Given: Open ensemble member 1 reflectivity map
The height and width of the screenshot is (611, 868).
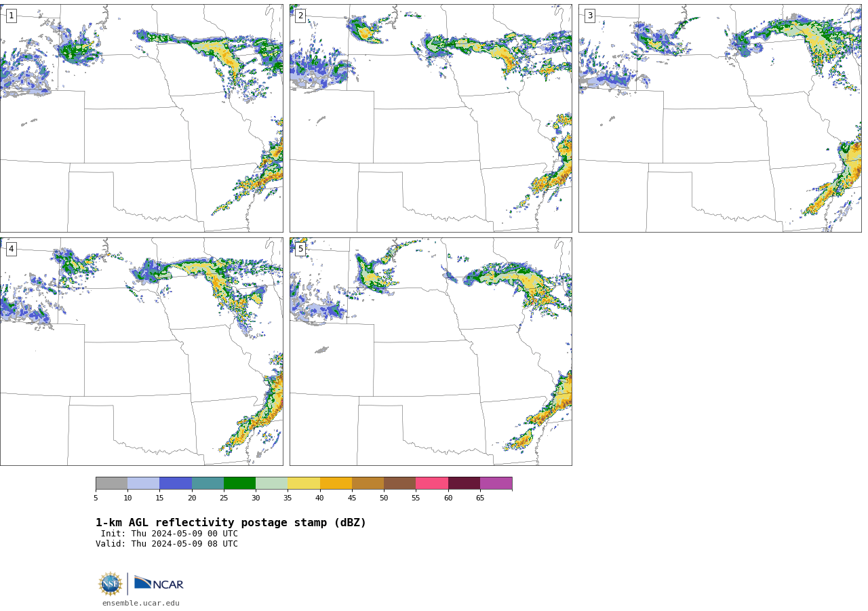Looking at the screenshot, I should click(141, 118).
